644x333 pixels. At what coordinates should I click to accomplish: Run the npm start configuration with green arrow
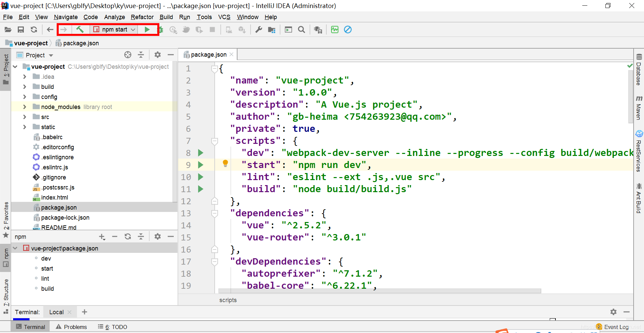pyautogui.click(x=147, y=30)
